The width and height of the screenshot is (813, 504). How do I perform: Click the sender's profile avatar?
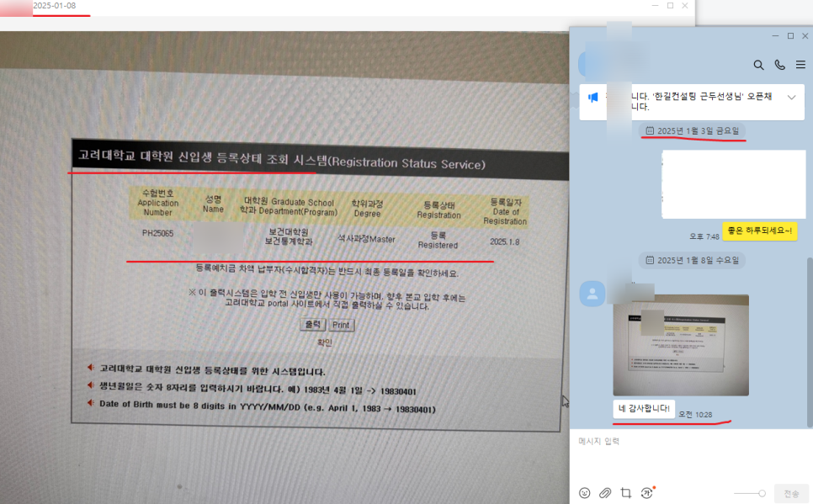coord(592,294)
